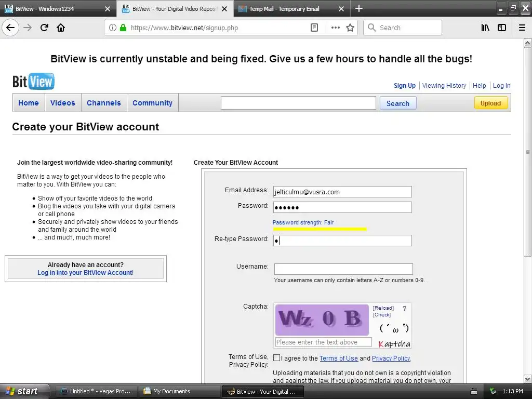The image size is (532, 399).
Task: Open the Channels navigation tab
Action: [104, 103]
